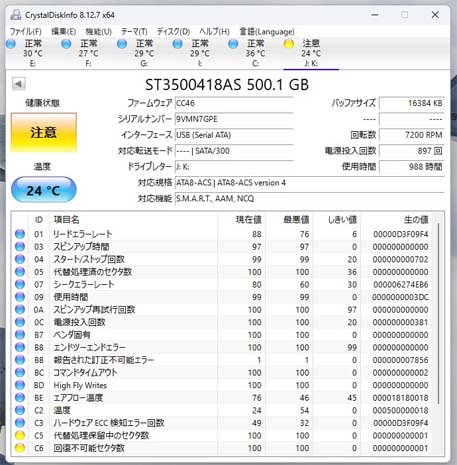Click the transfer mode field SATA/300
This screenshot has height=465, width=457.
(234, 151)
